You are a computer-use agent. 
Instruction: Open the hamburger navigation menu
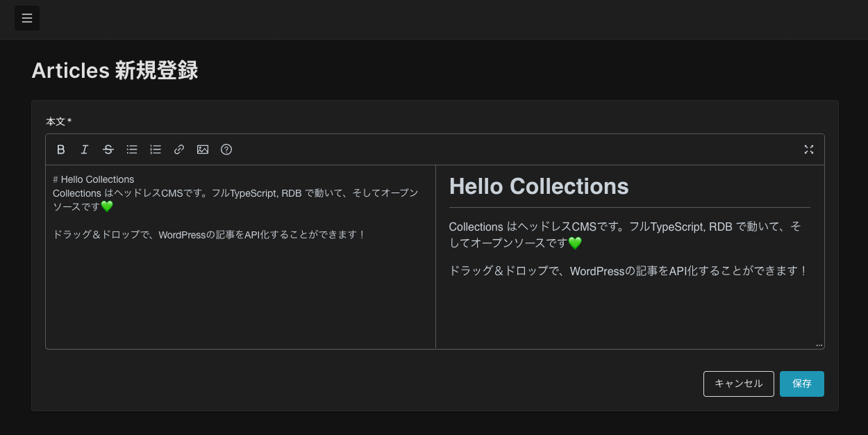tap(27, 18)
